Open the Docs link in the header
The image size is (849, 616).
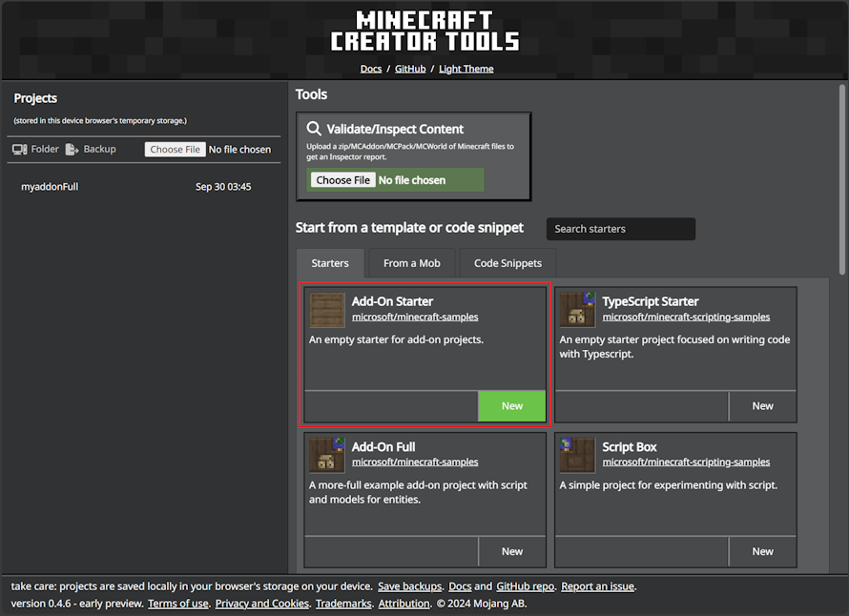coord(371,68)
